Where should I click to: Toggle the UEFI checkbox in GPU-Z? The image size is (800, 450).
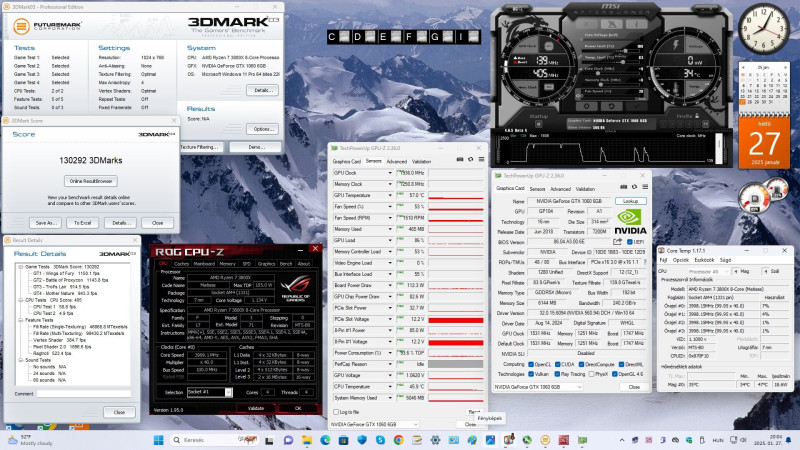(630, 242)
